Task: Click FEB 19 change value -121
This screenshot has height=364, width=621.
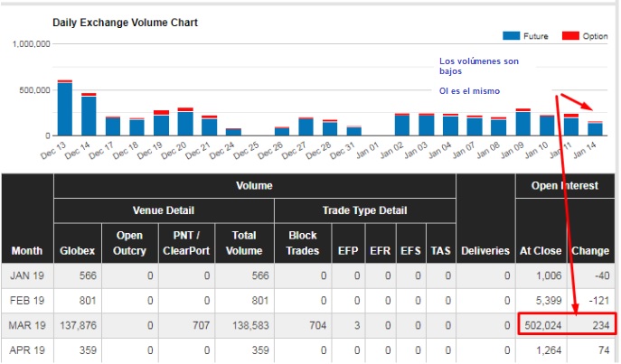Action: click(x=598, y=301)
